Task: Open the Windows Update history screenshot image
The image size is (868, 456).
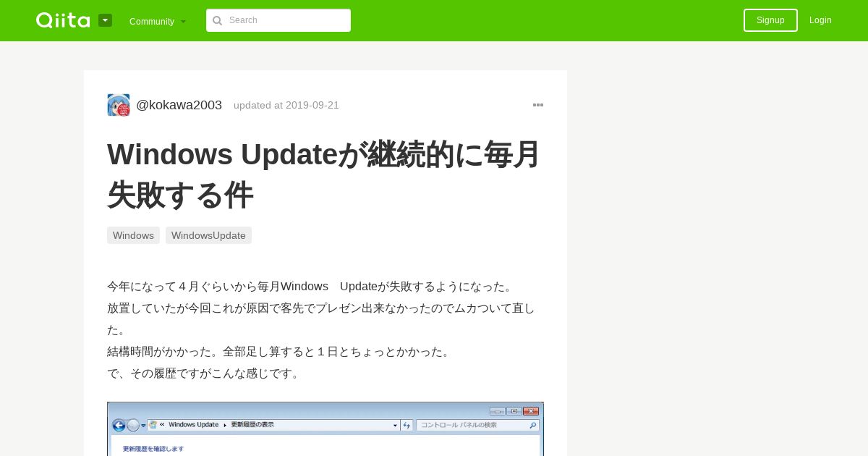Action: [x=325, y=429]
